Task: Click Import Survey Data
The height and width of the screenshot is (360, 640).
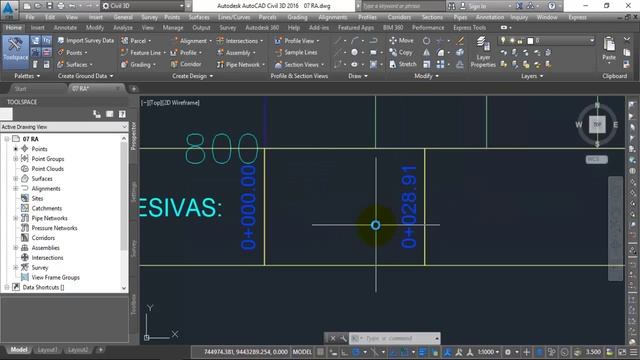Action: tap(85, 40)
